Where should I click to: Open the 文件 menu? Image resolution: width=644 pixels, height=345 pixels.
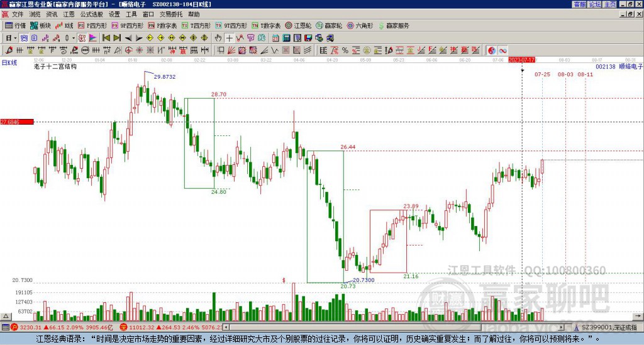coord(18,14)
